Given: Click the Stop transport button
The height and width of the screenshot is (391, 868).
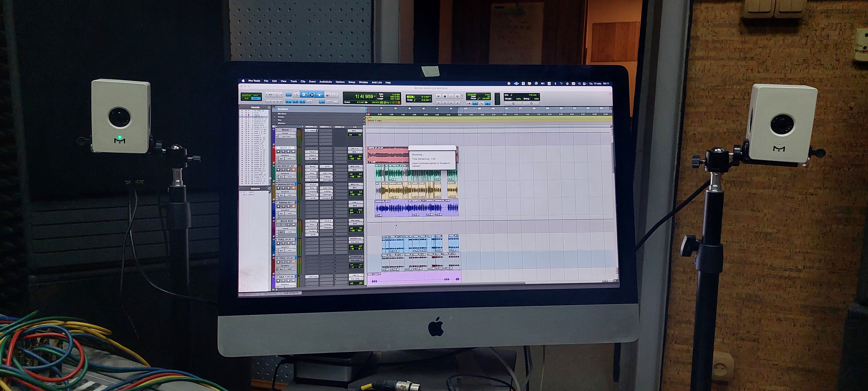Looking at the screenshot, I should (x=445, y=97).
